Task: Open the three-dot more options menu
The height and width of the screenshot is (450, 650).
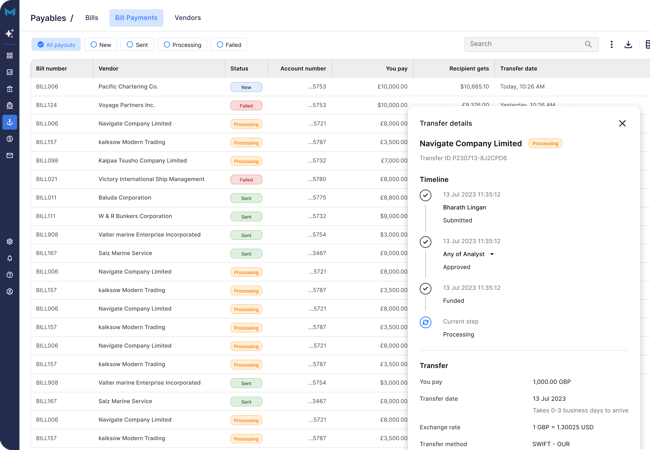Action: [x=611, y=44]
